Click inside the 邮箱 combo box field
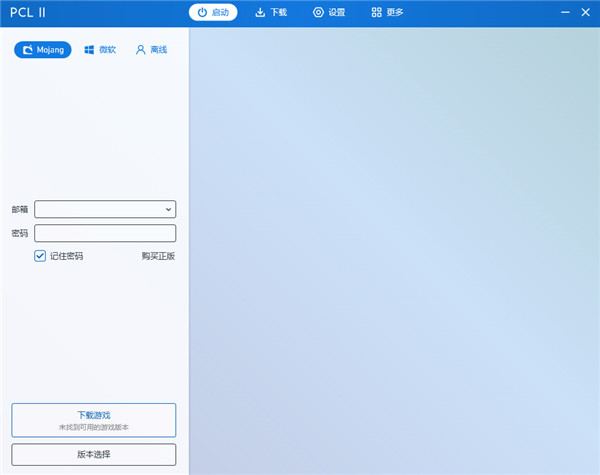 pyautogui.click(x=98, y=209)
